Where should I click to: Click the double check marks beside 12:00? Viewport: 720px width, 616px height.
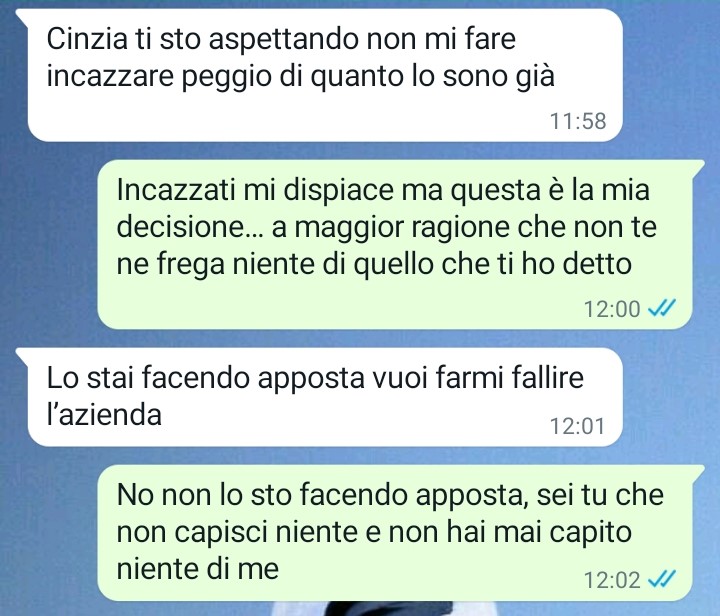pyautogui.click(x=662, y=308)
